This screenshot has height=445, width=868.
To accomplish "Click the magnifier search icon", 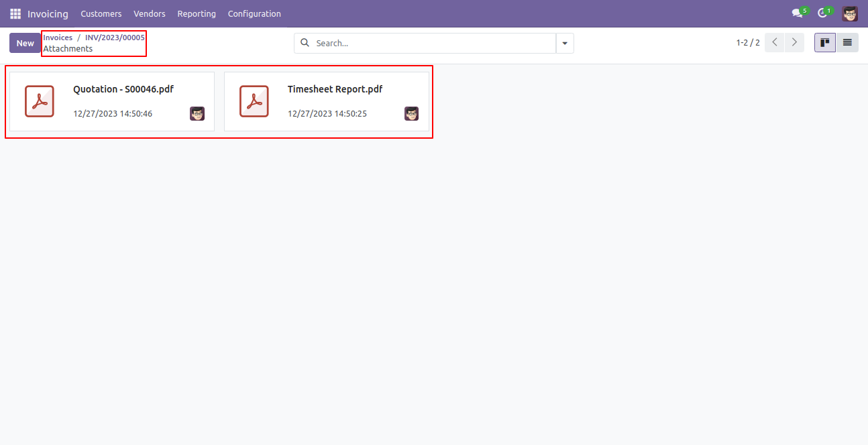I will [305, 43].
